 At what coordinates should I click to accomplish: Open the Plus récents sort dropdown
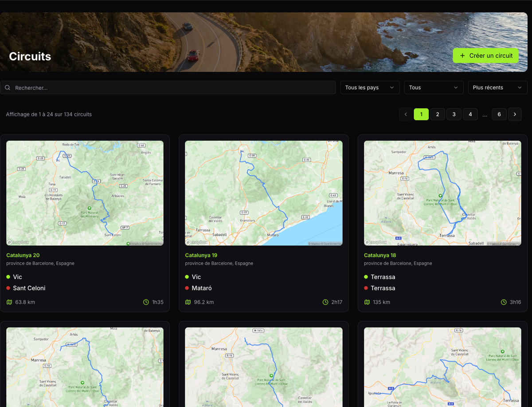click(x=497, y=87)
